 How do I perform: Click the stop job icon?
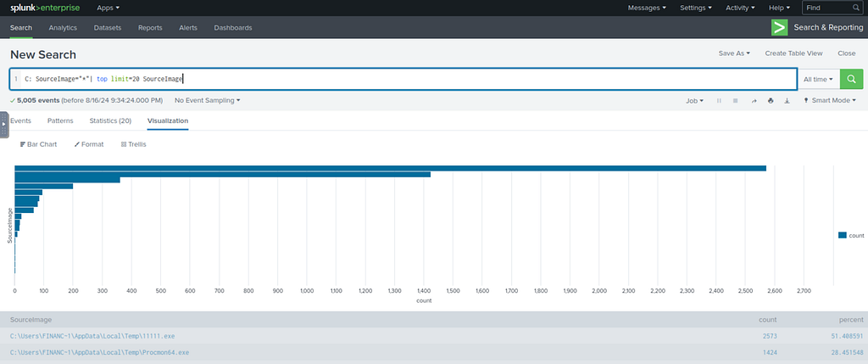pos(736,101)
